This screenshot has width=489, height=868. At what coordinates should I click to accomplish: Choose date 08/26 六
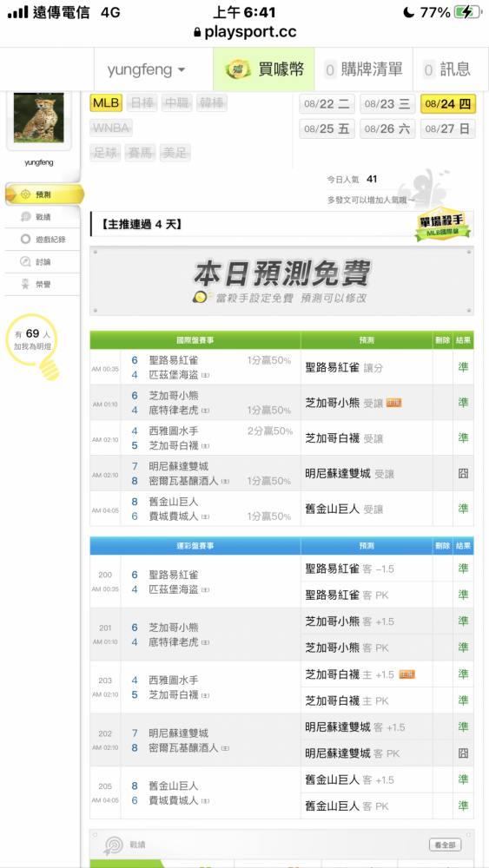pyautogui.click(x=387, y=129)
